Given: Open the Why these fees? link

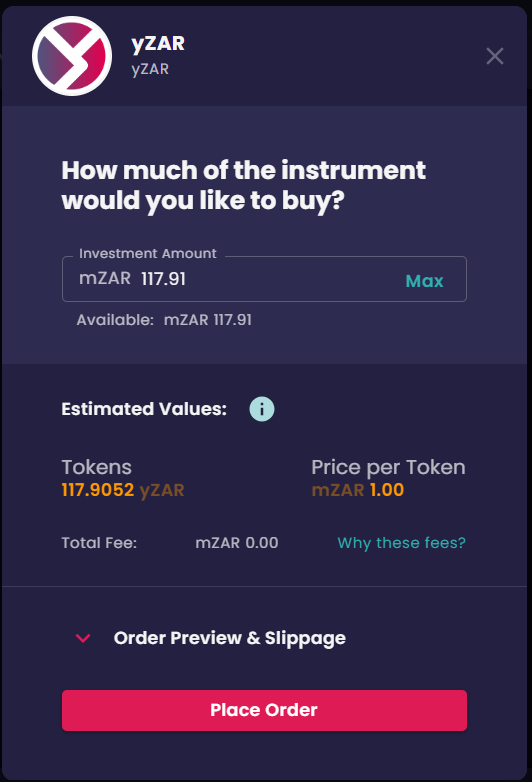Looking at the screenshot, I should coord(401,543).
